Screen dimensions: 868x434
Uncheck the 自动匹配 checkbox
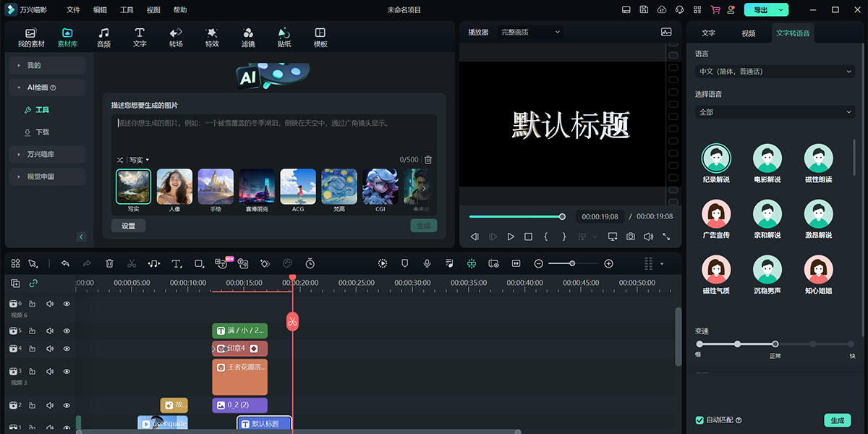click(x=699, y=420)
